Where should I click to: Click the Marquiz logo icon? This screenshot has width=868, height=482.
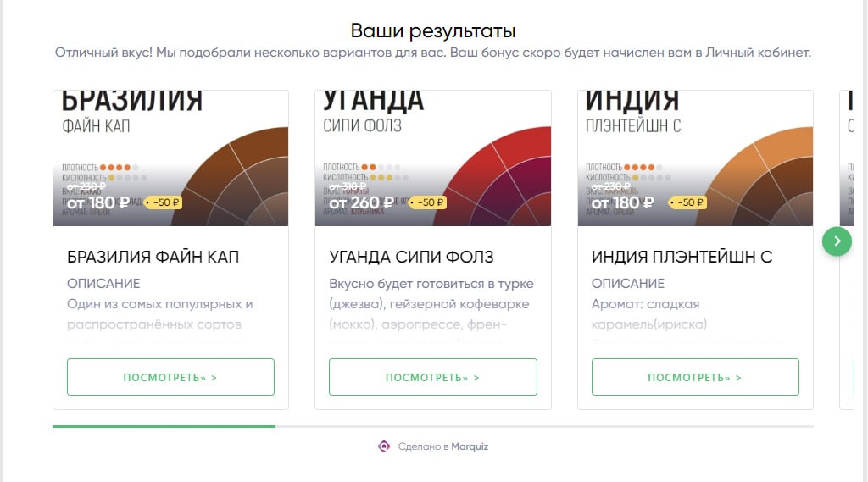(384, 446)
